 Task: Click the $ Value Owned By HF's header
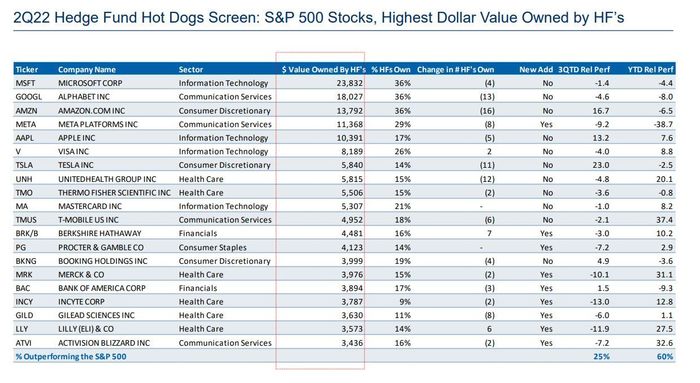pyautogui.click(x=324, y=70)
